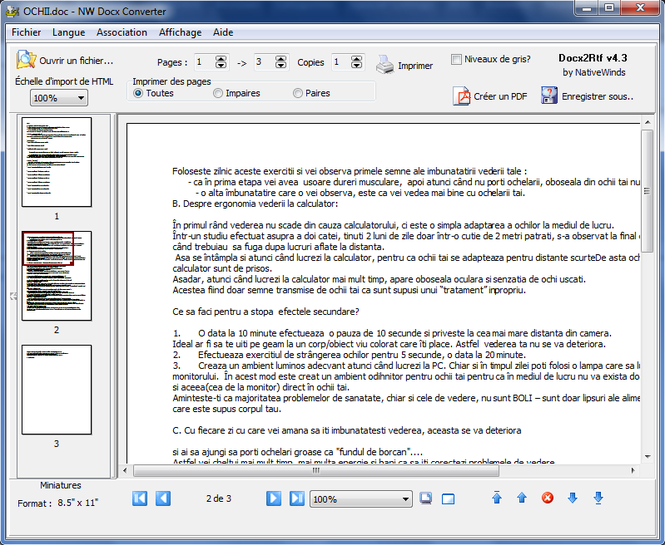Select the Impaires radio button
665x545 pixels.
click(218, 93)
